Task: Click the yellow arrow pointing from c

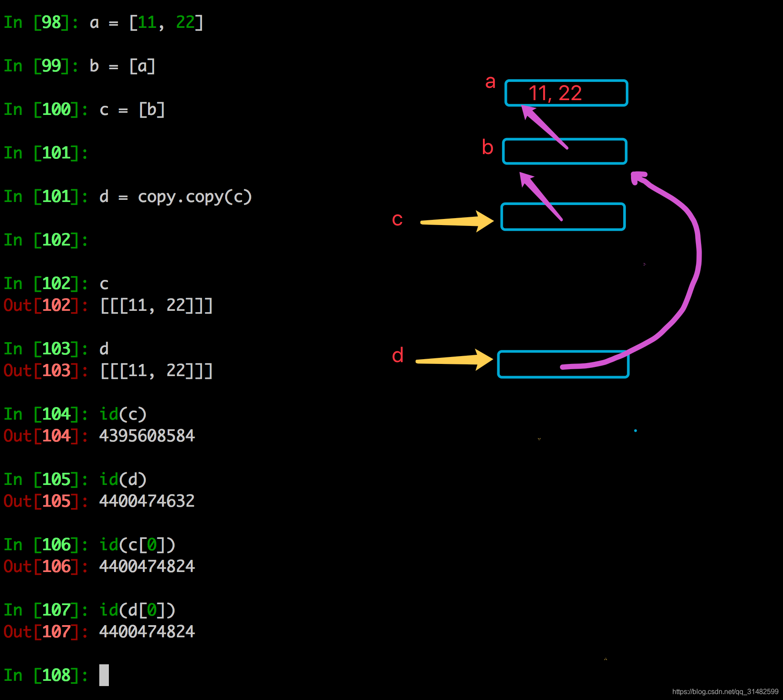Action: (x=456, y=222)
